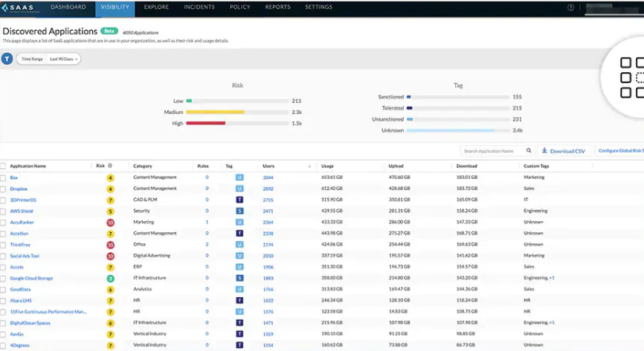The image size is (644, 351).
Task: Click the High risk red bar
Action: (x=205, y=123)
